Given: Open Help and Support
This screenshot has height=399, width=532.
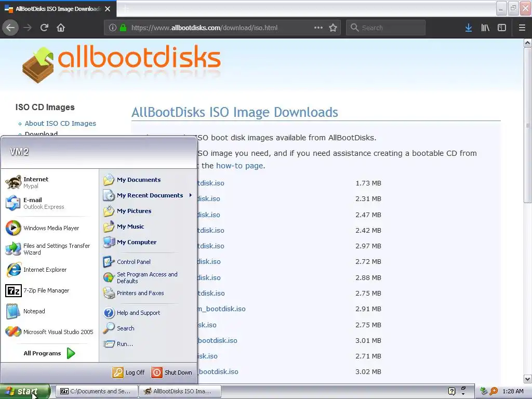Looking at the screenshot, I should (x=148, y=313).
